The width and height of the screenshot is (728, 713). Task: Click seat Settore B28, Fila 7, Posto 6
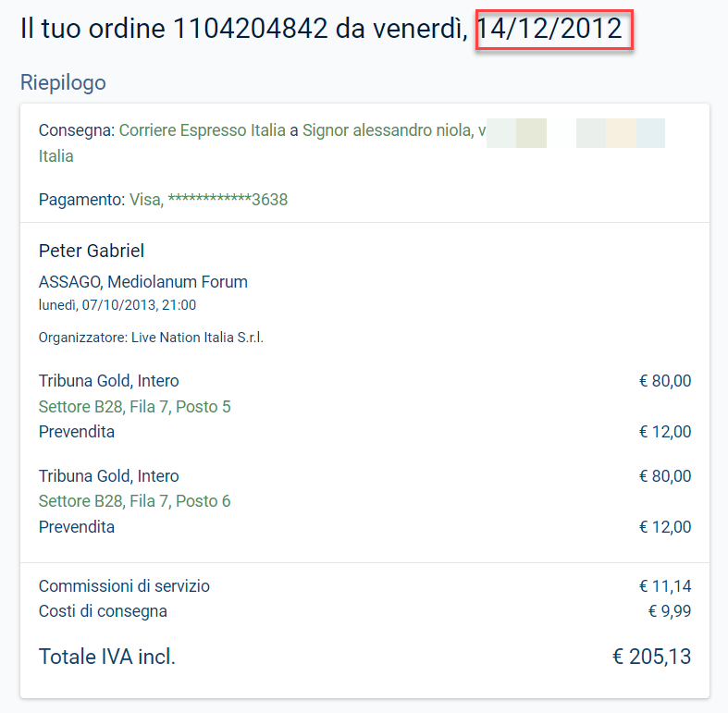pos(135,501)
